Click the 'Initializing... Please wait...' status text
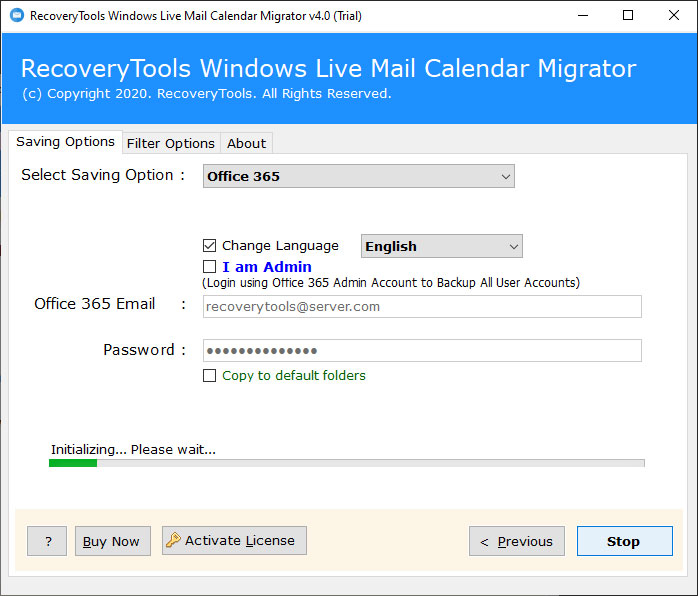The image size is (698, 596). point(133,450)
